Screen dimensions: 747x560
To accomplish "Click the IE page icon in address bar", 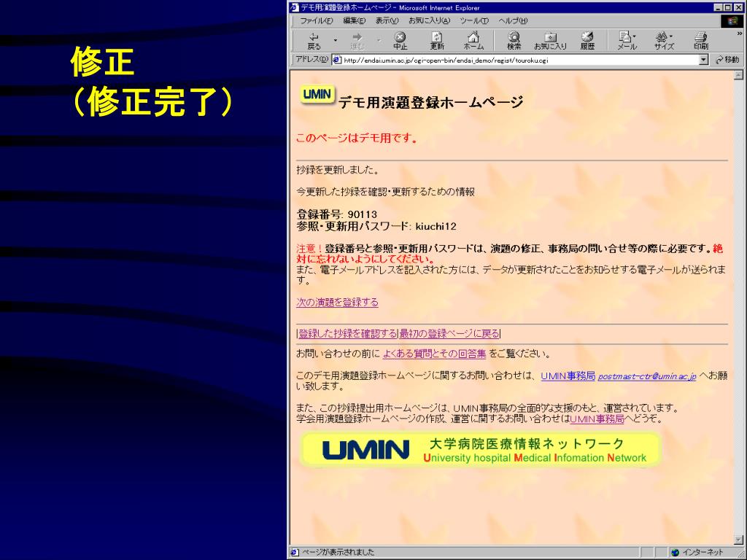I will (337, 60).
